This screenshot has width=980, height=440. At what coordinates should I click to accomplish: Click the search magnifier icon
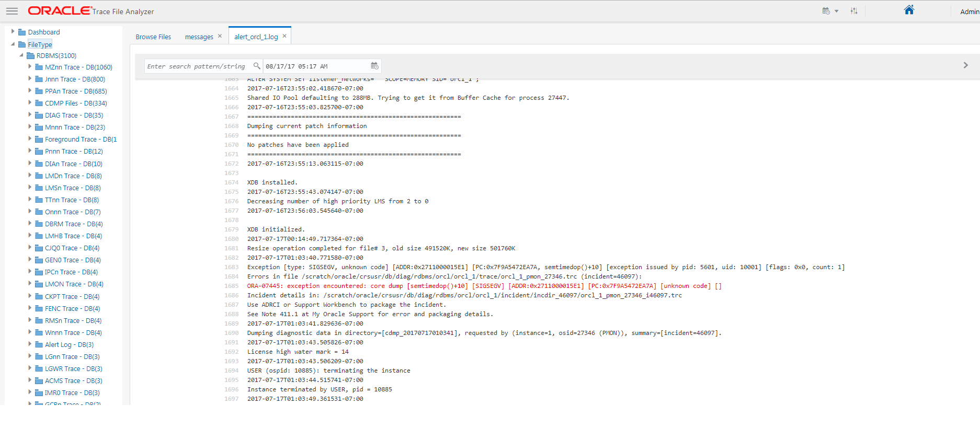point(257,66)
